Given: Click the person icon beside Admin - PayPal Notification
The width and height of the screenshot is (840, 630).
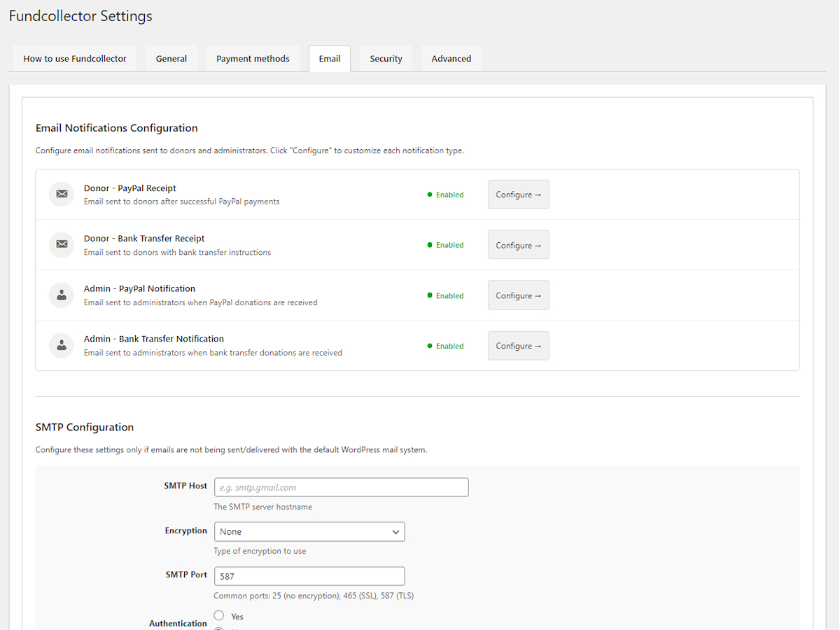Looking at the screenshot, I should (x=62, y=295).
